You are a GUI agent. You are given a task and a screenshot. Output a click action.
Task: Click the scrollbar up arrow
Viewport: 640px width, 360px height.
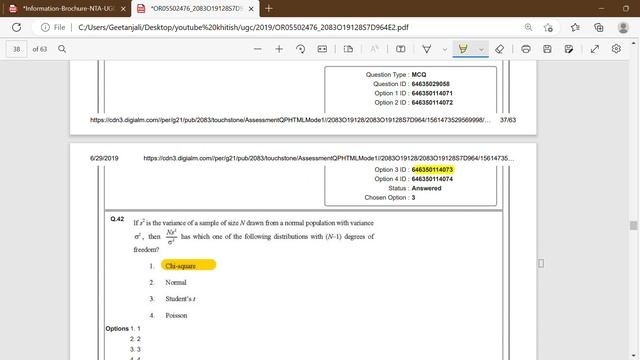pyautogui.click(x=633, y=42)
